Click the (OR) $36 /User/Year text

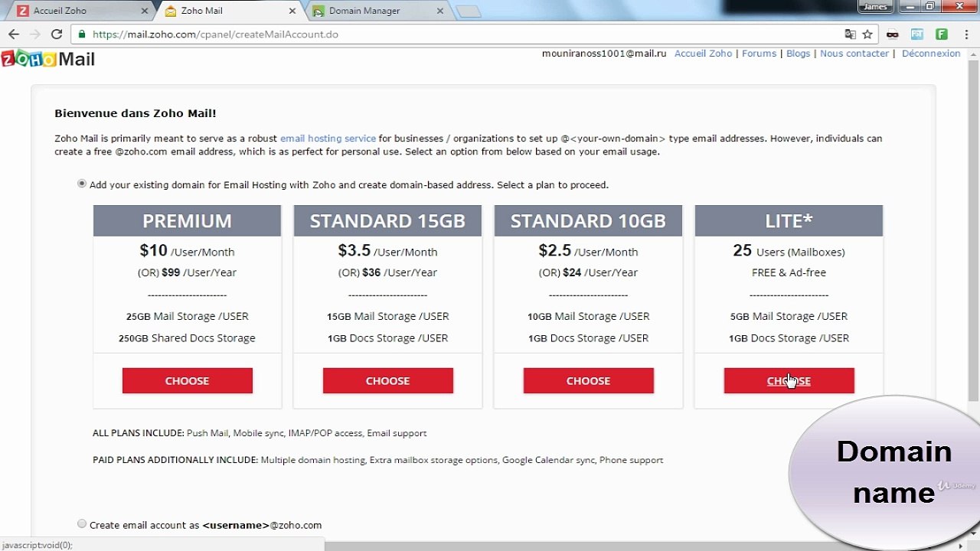pyautogui.click(x=388, y=272)
